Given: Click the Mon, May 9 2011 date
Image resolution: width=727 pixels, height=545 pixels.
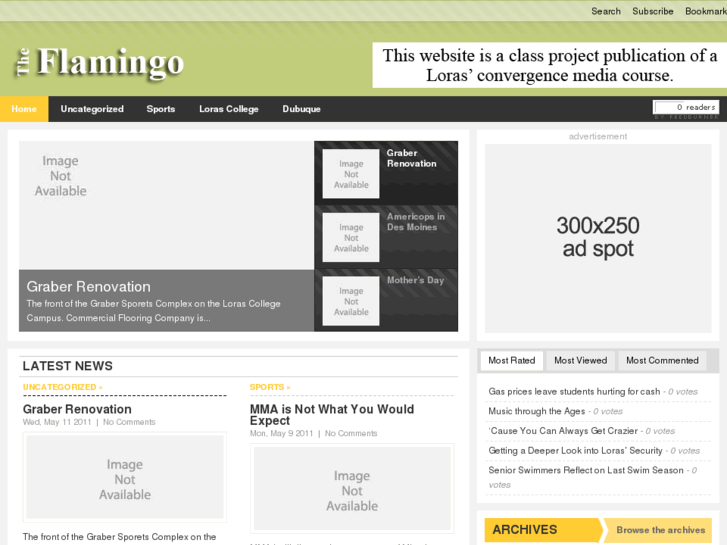Looking at the screenshot, I should point(281,433).
